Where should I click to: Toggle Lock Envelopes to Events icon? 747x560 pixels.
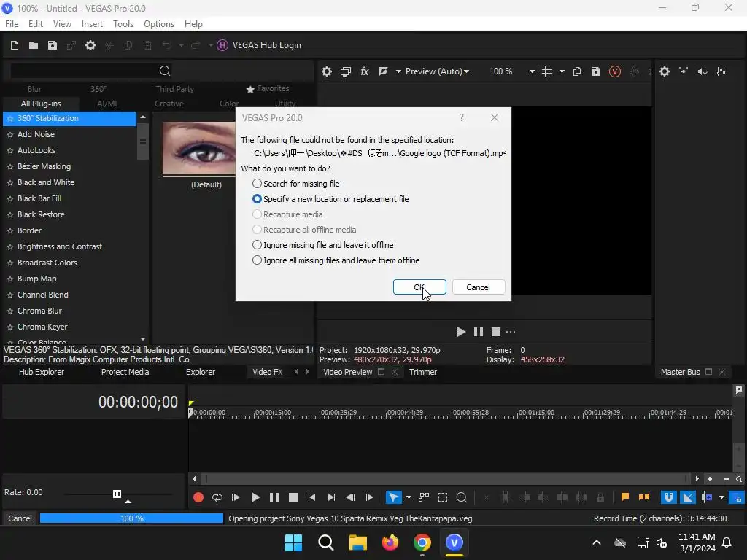(738, 497)
